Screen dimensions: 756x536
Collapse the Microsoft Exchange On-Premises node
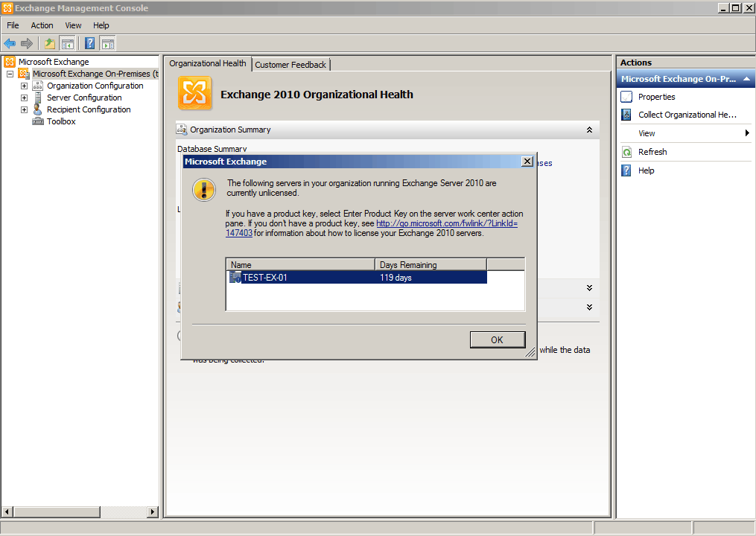10,74
